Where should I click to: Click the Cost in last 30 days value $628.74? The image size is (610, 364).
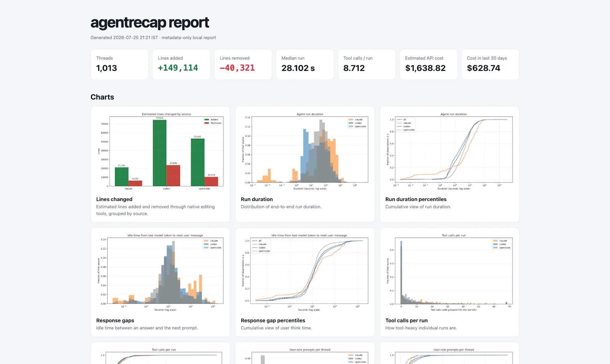tap(483, 68)
